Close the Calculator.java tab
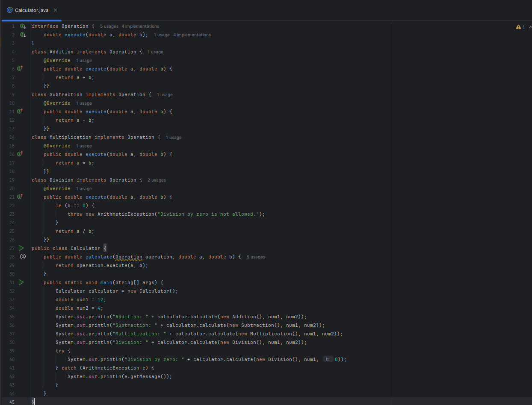Viewport: 532px width, 405px height. click(56, 10)
